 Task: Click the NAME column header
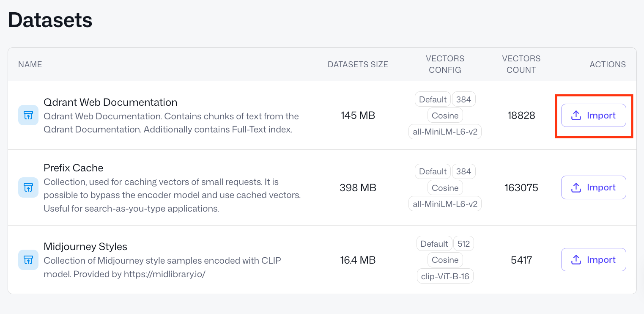[30, 64]
